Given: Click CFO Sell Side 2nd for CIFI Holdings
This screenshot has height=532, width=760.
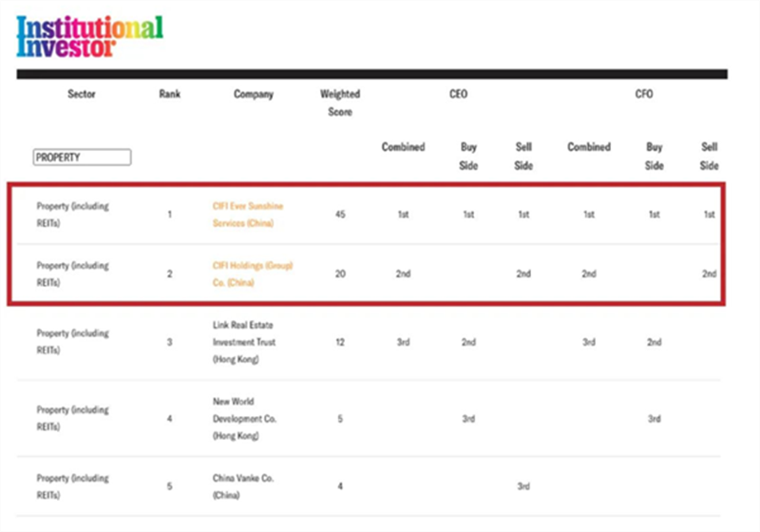Looking at the screenshot, I should 709,274.
